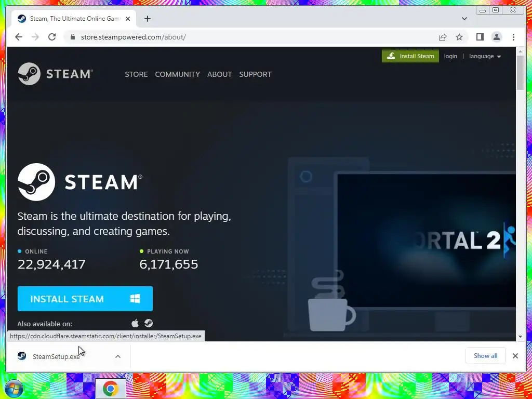Go to the SUPPORT page
The width and height of the screenshot is (532, 399).
pyautogui.click(x=255, y=74)
